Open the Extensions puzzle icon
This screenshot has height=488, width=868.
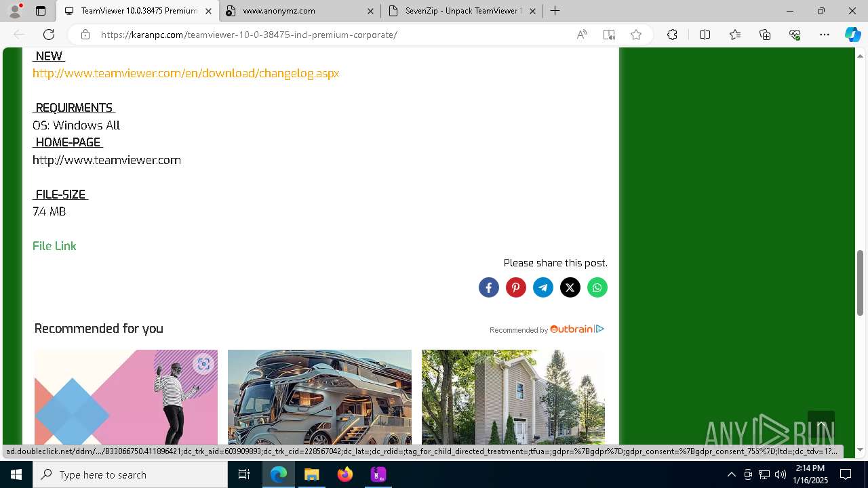pos(672,35)
